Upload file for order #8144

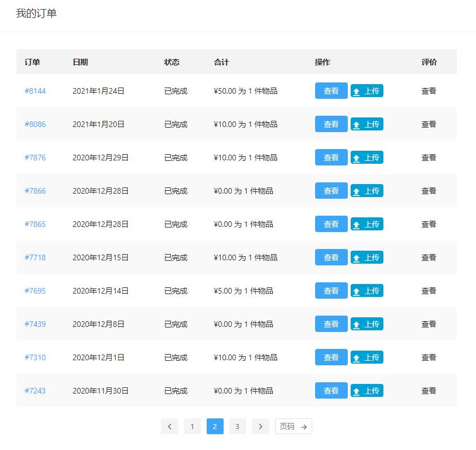367,91
